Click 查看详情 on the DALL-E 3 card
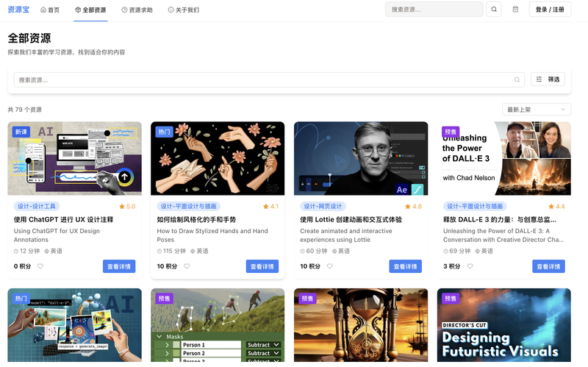This screenshot has height=367, width=588. [x=548, y=266]
